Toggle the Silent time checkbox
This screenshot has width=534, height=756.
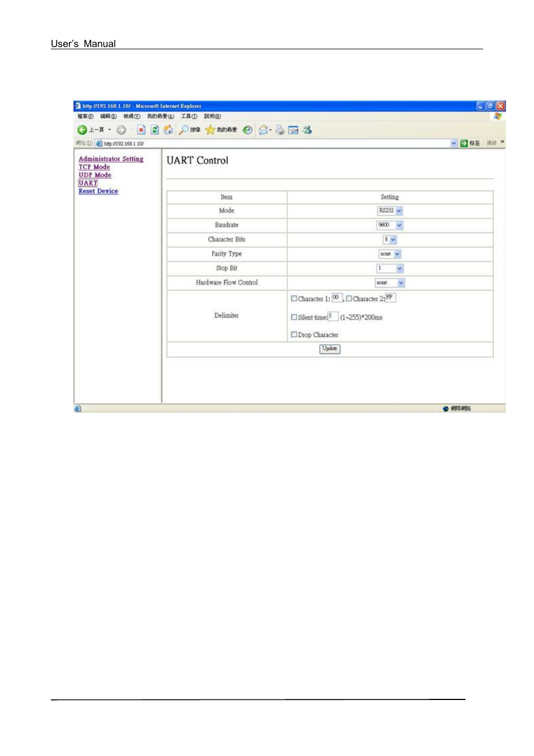tap(294, 317)
